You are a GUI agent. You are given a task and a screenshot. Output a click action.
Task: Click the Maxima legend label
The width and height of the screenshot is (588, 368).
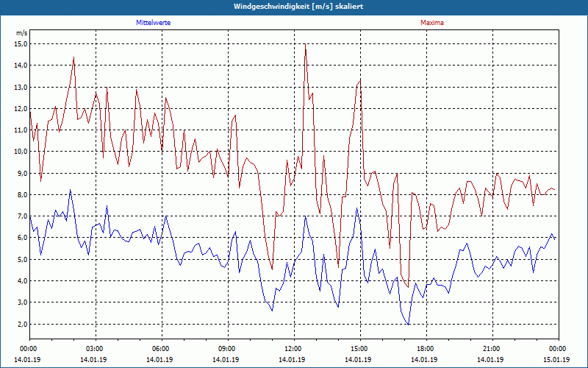pyautogui.click(x=432, y=23)
